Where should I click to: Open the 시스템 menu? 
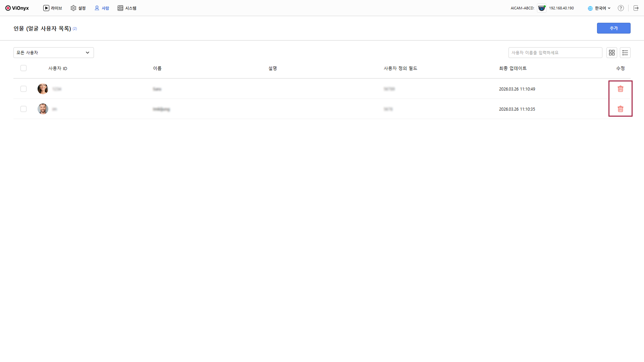(127, 8)
